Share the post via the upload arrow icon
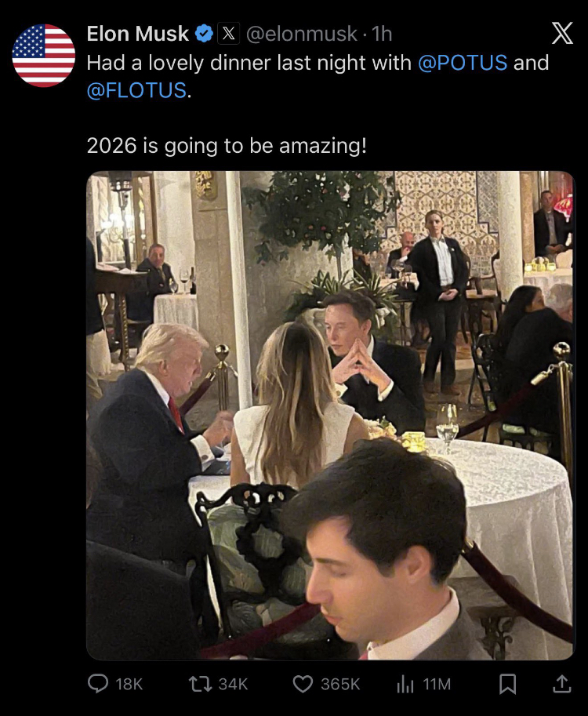Screen dimensions: 588x716 [x=562, y=684]
